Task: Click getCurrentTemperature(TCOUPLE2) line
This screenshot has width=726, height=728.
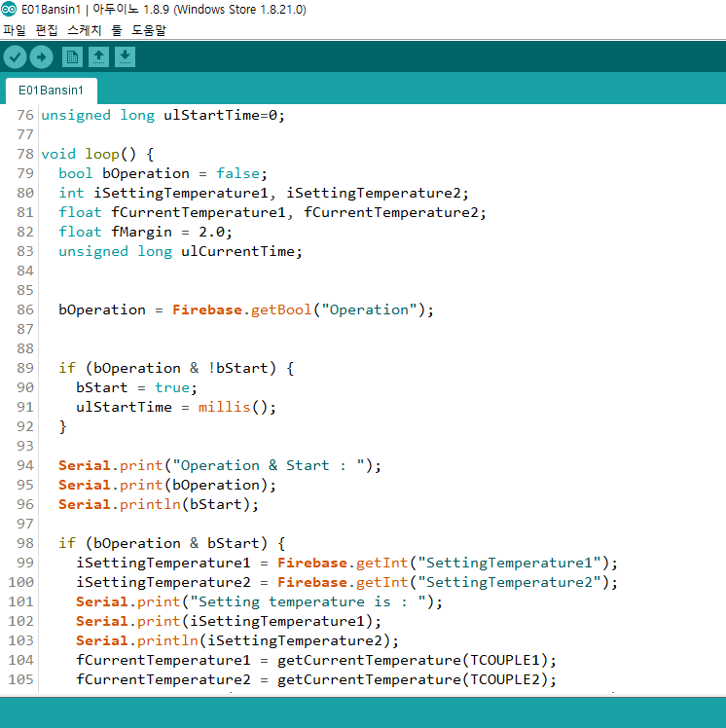Action: click(x=316, y=679)
